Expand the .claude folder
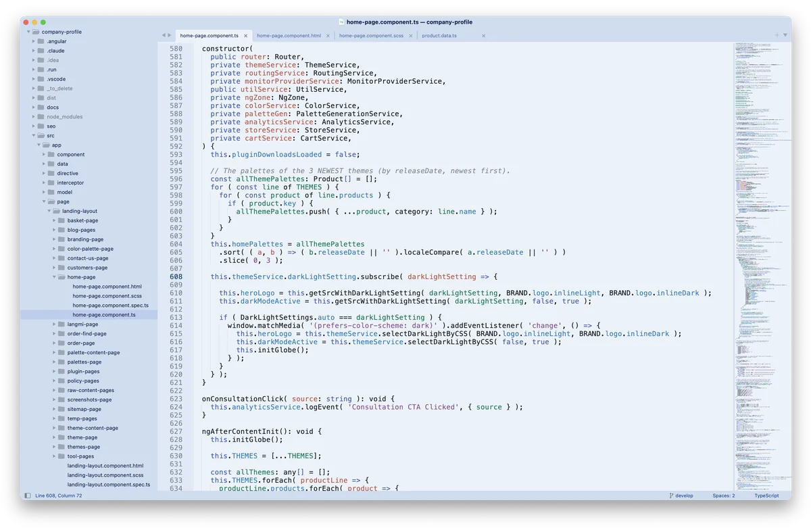 pyautogui.click(x=33, y=51)
